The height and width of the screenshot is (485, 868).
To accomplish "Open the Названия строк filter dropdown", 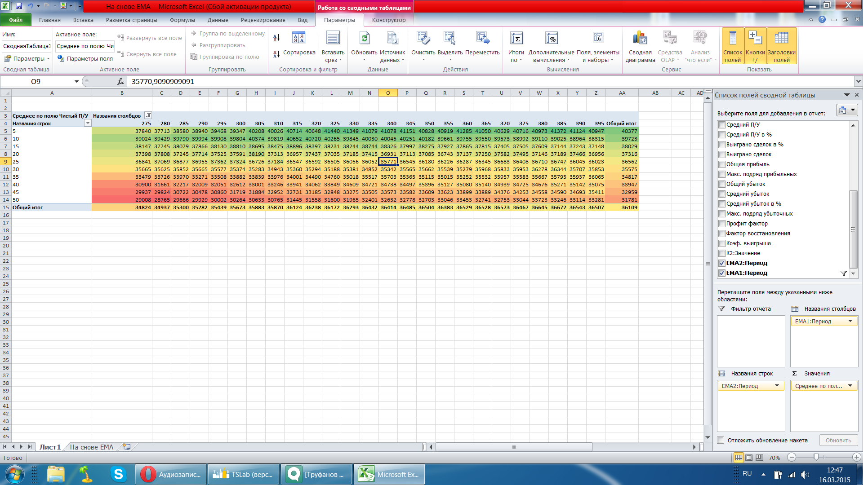I will click(88, 123).
